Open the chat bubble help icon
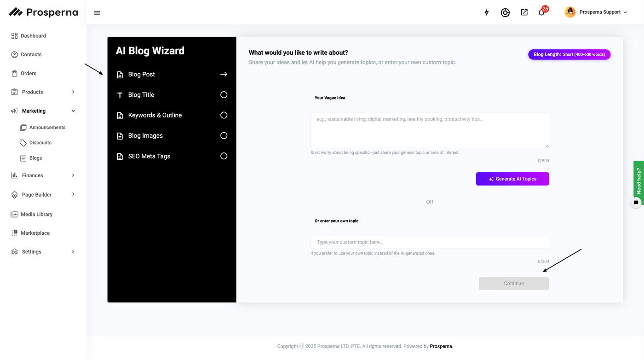 [636, 203]
